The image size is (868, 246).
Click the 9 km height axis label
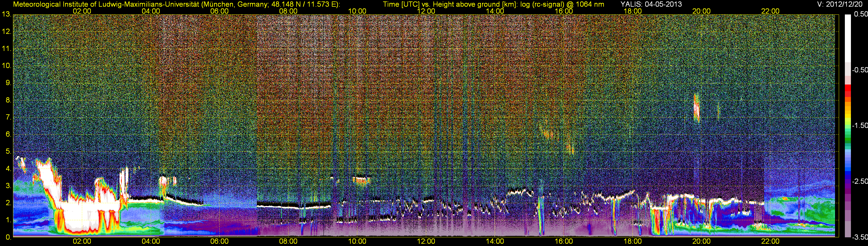pyautogui.click(x=8, y=83)
